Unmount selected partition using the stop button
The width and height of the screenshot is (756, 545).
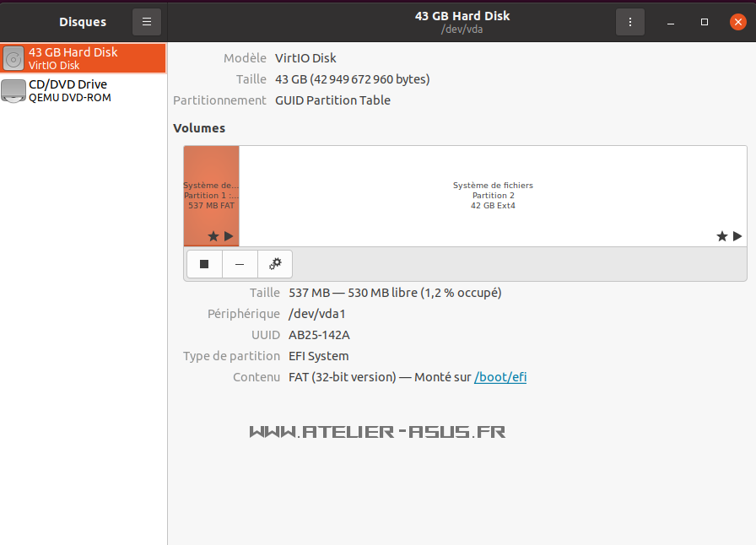point(204,264)
